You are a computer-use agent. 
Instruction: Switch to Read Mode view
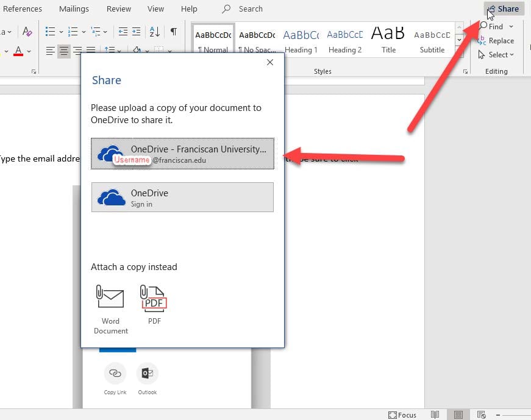point(435,415)
